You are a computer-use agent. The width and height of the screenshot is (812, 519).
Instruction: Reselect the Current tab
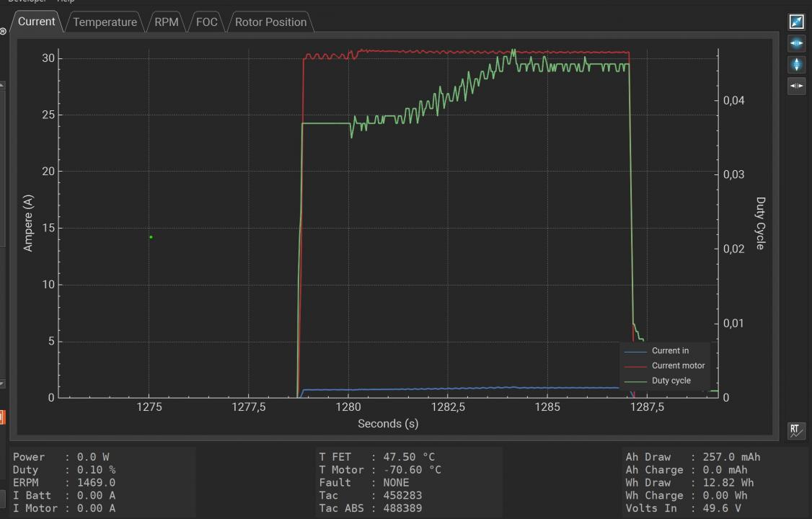(x=36, y=22)
